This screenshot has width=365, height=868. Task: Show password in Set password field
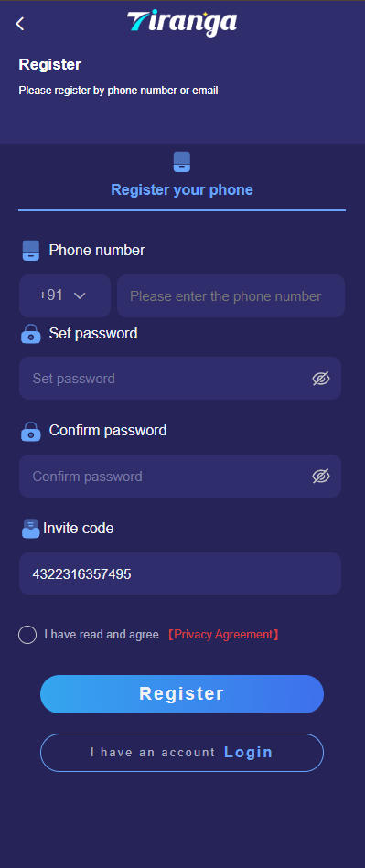click(x=321, y=379)
